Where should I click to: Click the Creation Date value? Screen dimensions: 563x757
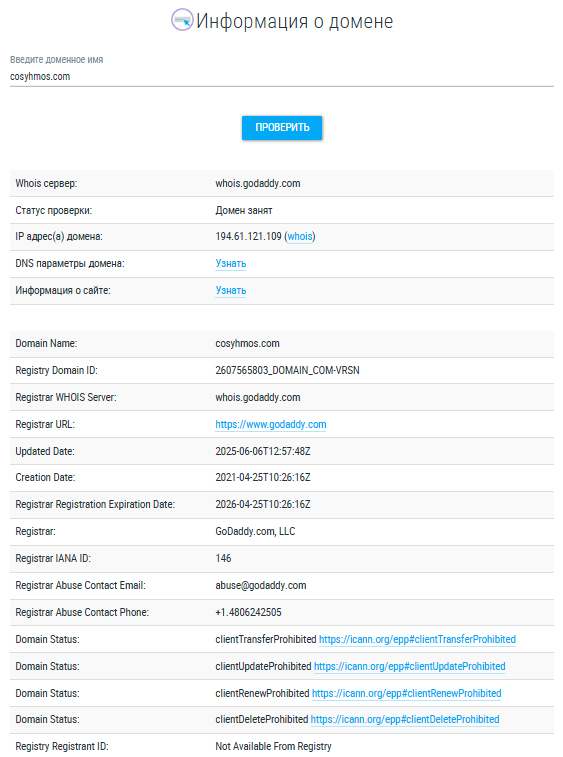[x=263, y=477]
